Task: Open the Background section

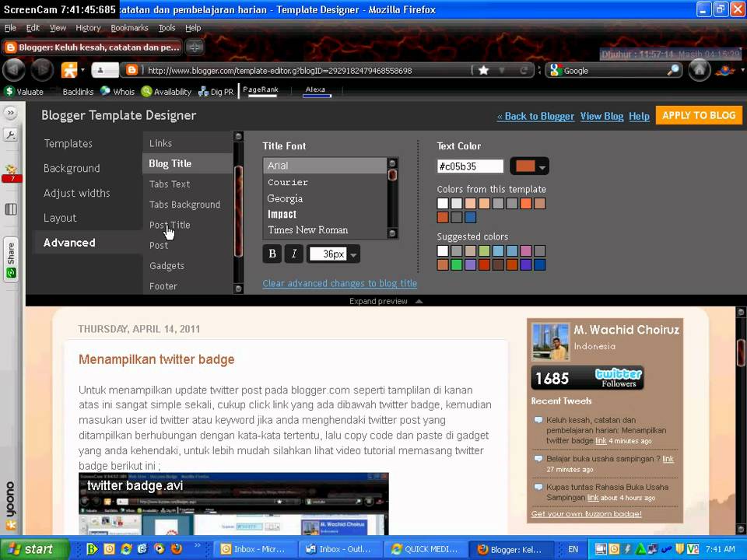Action: tap(72, 168)
